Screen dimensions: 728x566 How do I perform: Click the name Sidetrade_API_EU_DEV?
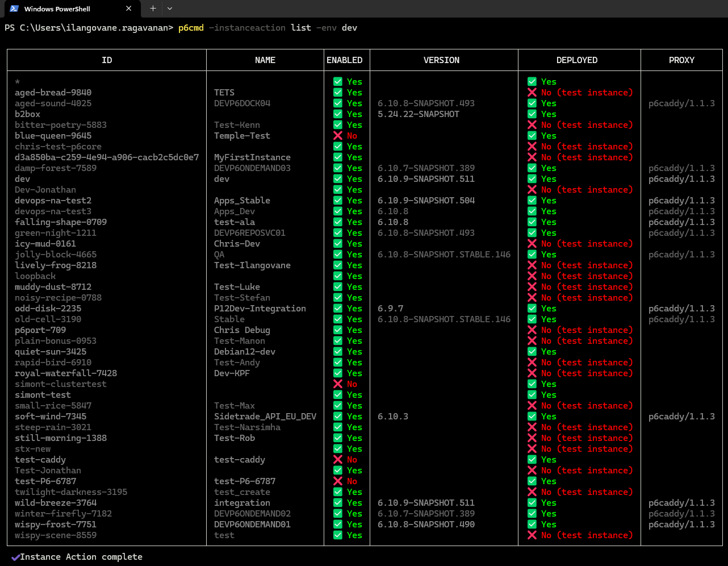[x=265, y=417]
